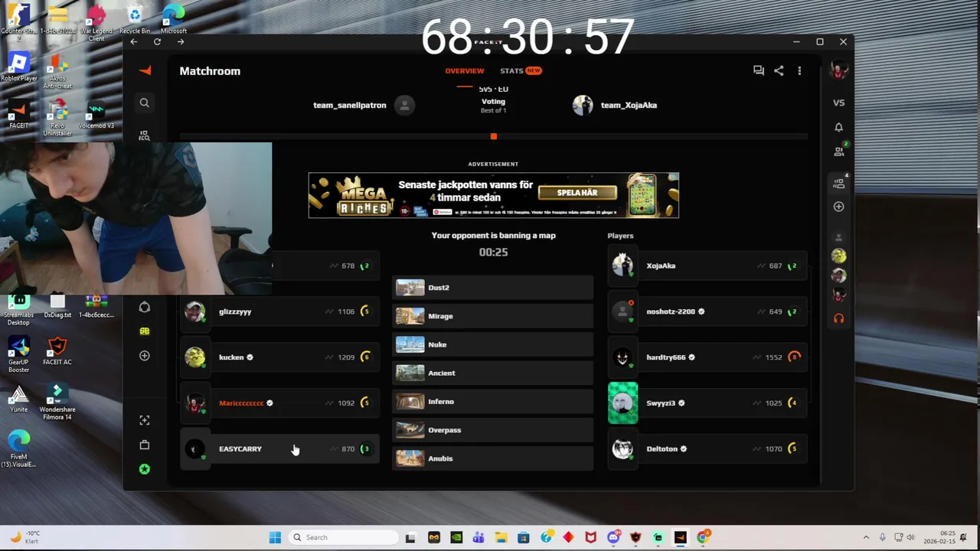Select FACEIT AC desktop icon
Viewport: 980px width, 551px height.
(57, 352)
